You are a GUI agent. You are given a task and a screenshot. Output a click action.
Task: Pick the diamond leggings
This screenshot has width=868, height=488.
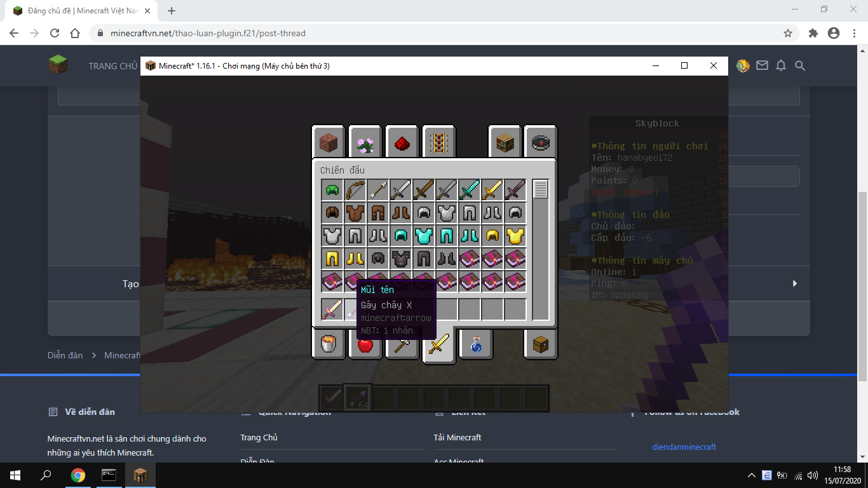coord(447,236)
